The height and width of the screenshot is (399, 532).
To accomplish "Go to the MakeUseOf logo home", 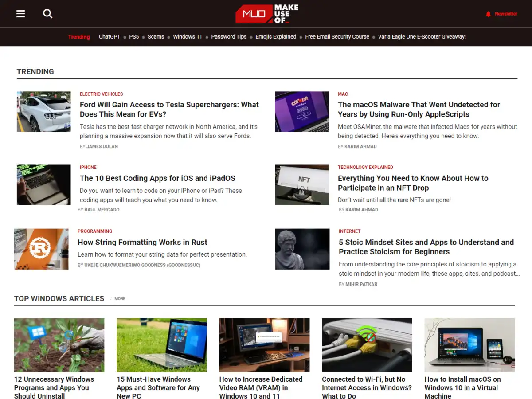I will (266, 14).
